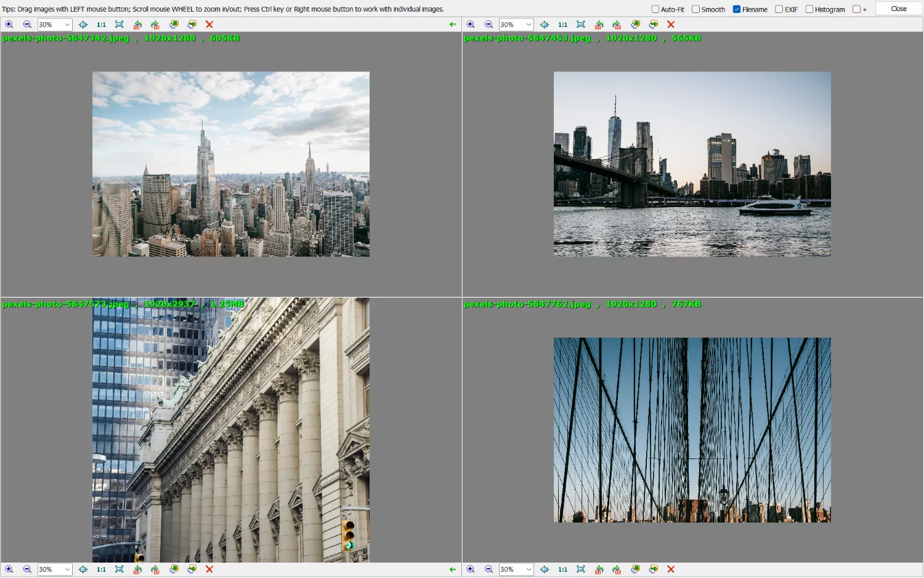Toggle the Smooth rendering option

coord(696,9)
